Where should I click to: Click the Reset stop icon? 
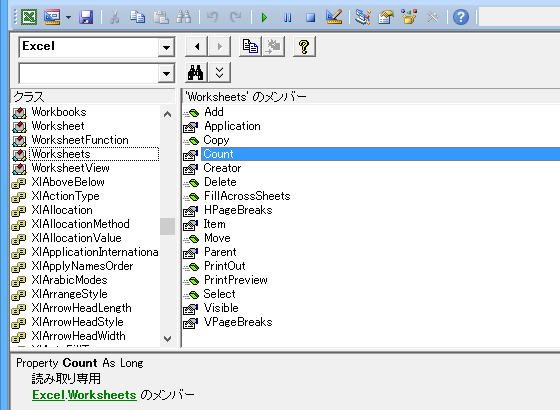coord(310,17)
